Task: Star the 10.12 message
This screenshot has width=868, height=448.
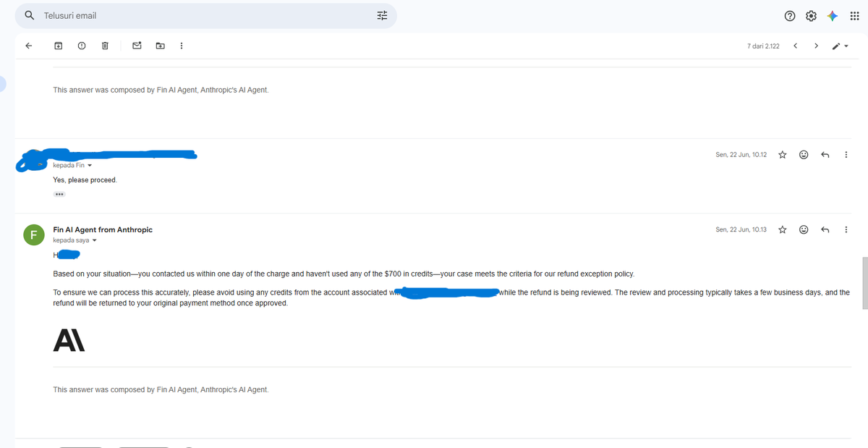Action: coord(783,154)
